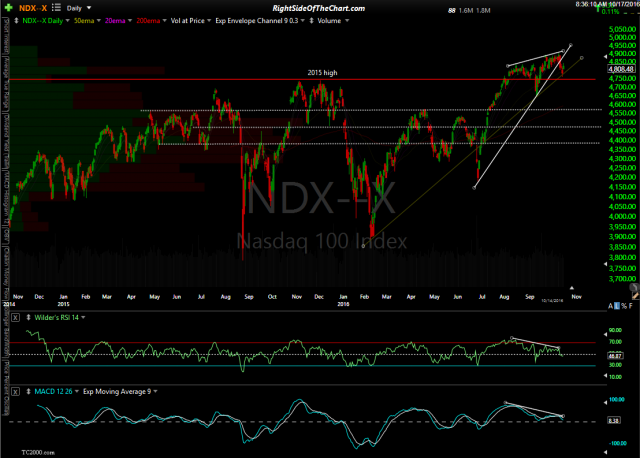Click the 88 1.6M 1.8M volume readout
Image resolution: width=640 pixels, height=458 pixels.
tap(469, 11)
